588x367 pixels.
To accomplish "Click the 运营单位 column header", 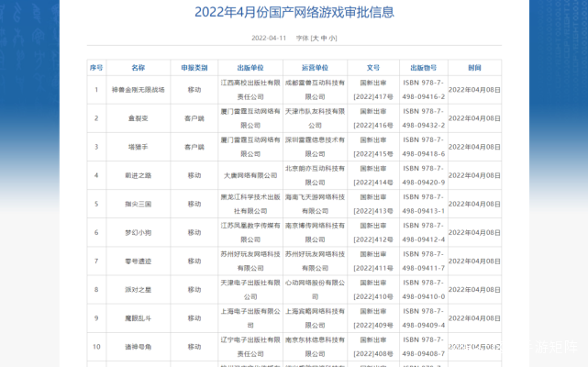I will coord(315,68).
